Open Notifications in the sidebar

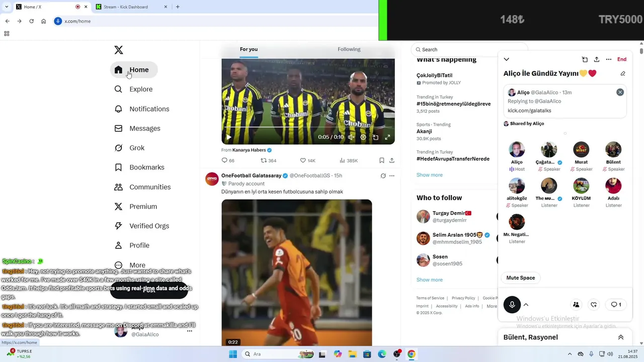[142, 109]
